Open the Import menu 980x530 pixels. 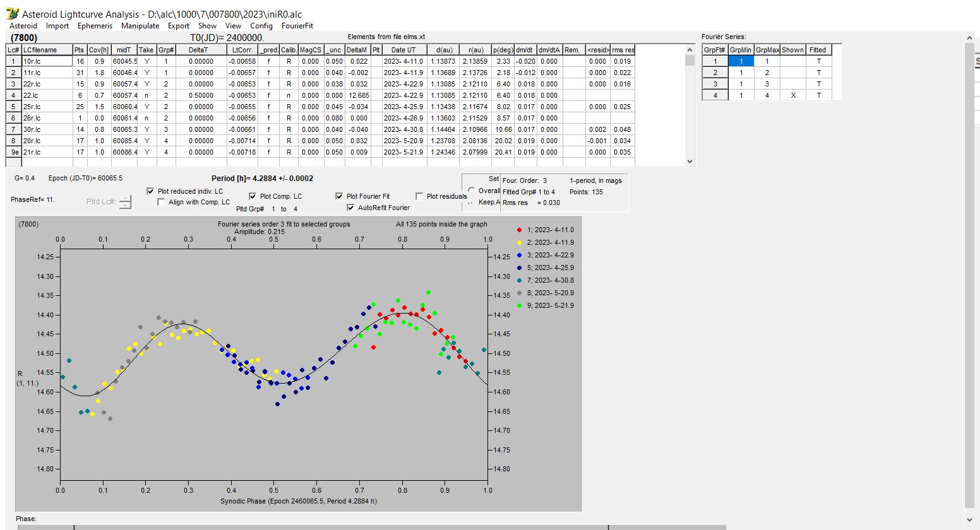pyautogui.click(x=57, y=26)
